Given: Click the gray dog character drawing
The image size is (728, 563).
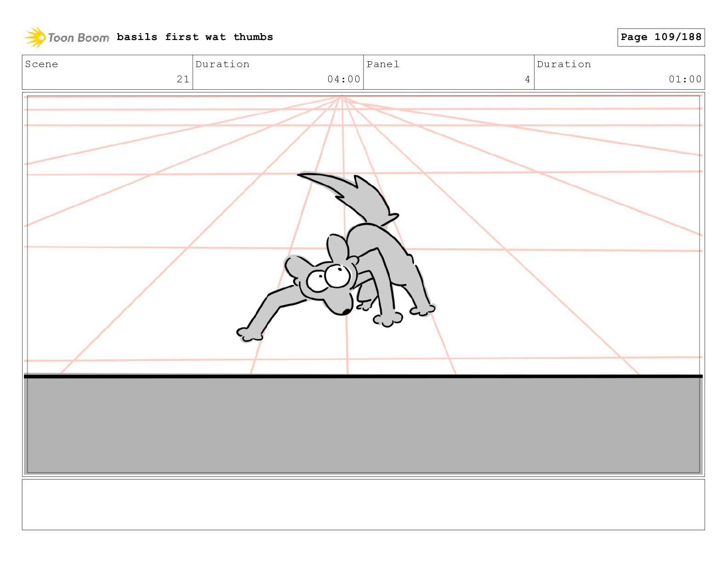Looking at the screenshot, I should [336, 258].
